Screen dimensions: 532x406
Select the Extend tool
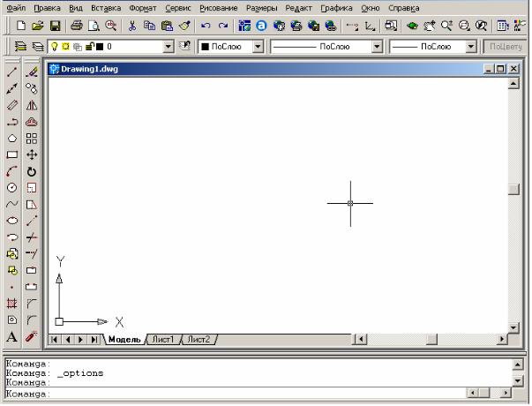(32, 253)
